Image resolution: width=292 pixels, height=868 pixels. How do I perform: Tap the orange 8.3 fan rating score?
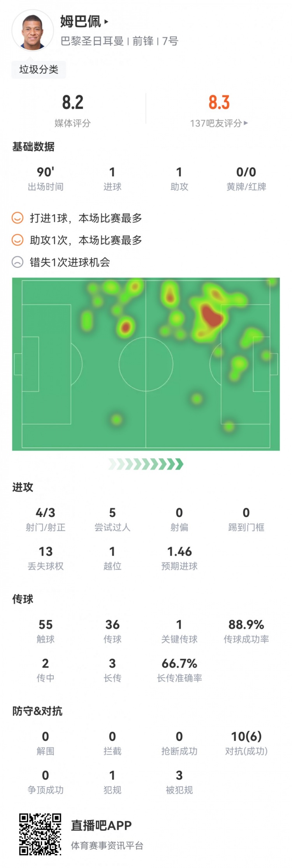tap(219, 103)
